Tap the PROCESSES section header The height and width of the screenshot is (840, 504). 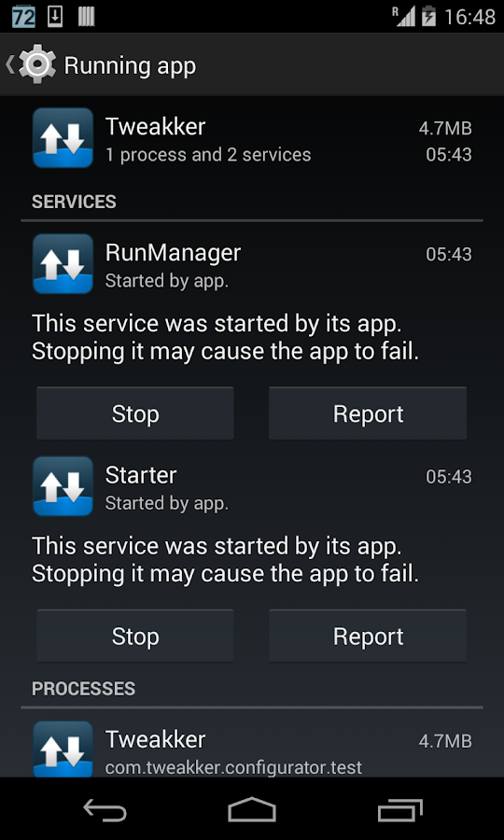pyautogui.click(x=84, y=689)
